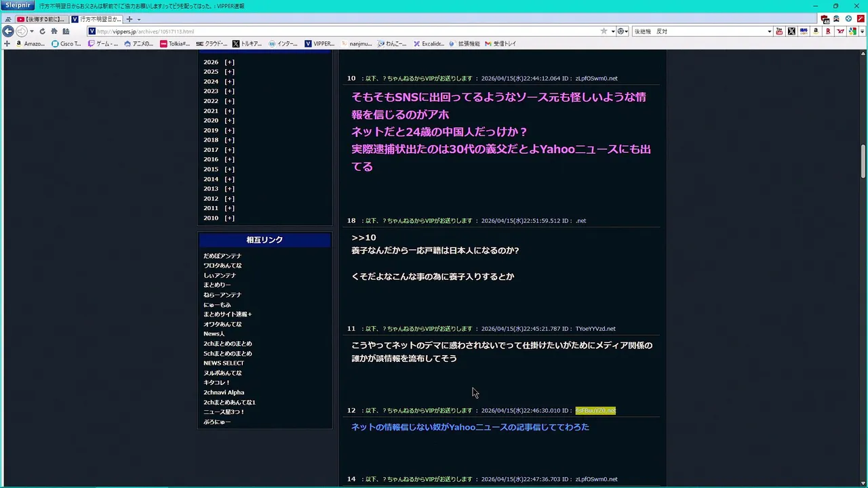Select the active vippers 行方不明翌日 tab
Viewport: 868px width, 488px height.
[x=96, y=19]
